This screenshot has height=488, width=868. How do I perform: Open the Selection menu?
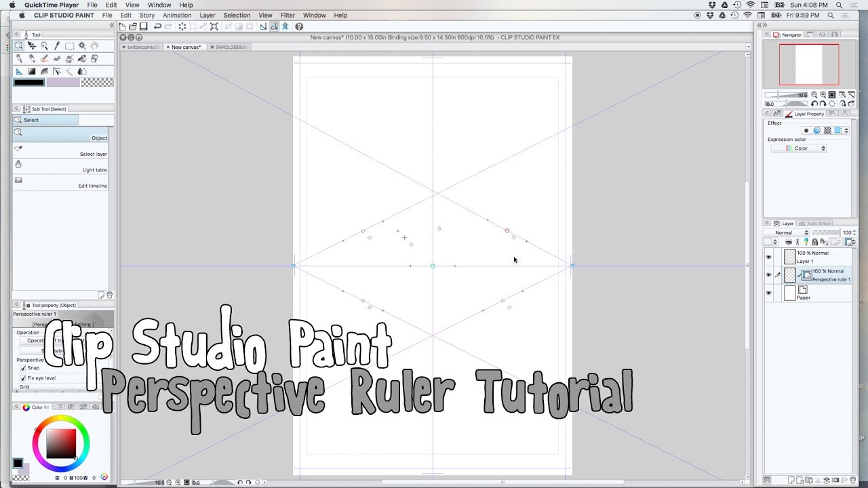[237, 15]
